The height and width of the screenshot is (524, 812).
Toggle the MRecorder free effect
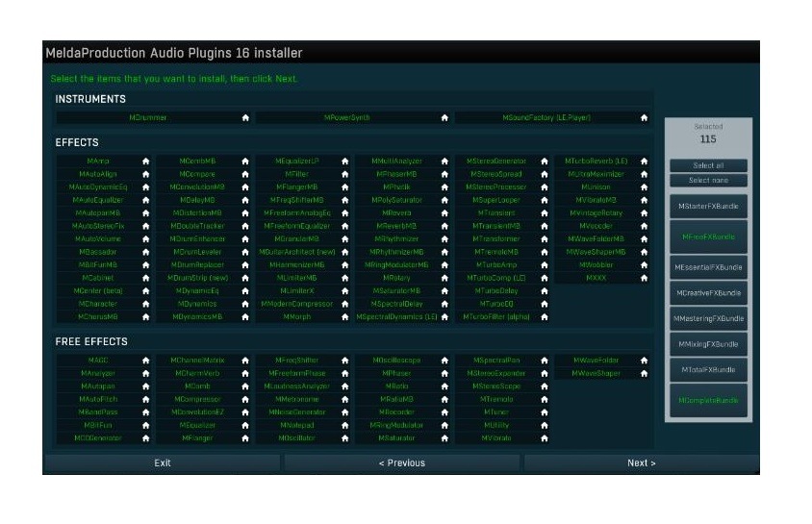(396, 412)
